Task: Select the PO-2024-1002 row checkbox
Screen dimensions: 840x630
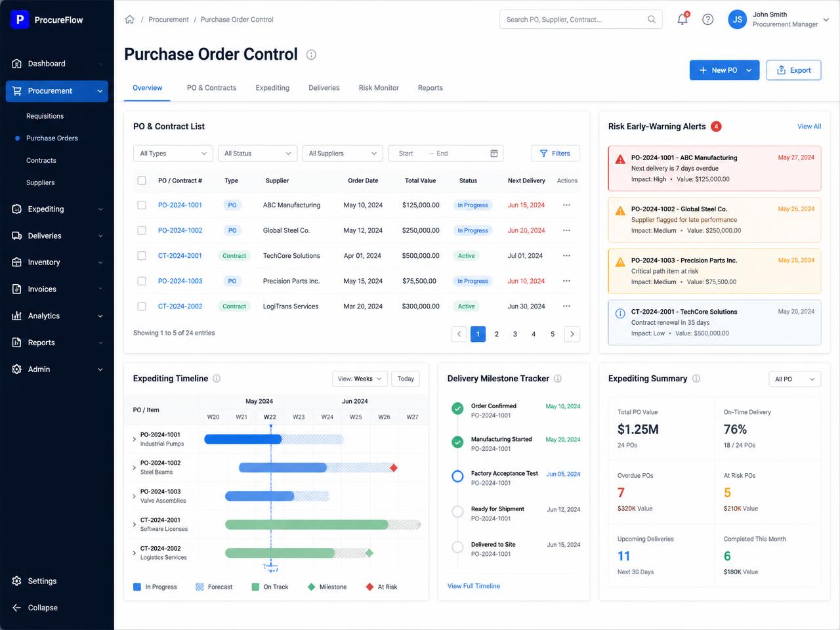Action: coord(142,230)
